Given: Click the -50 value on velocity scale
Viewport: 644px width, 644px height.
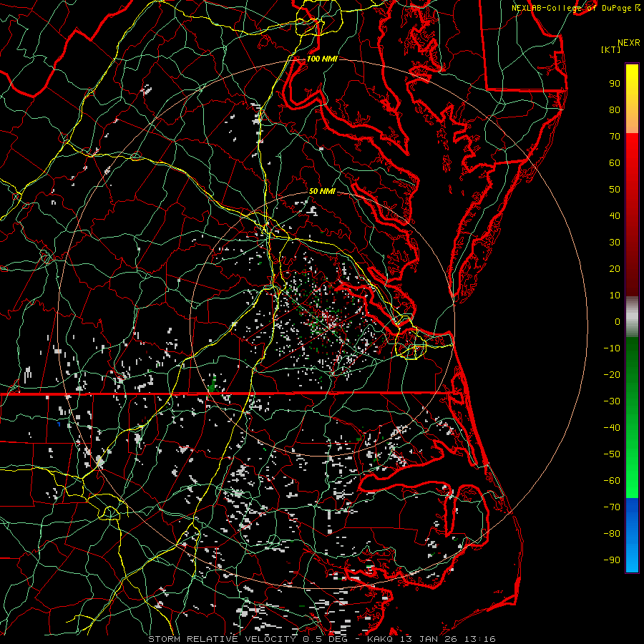Looking at the screenshot, I should (x=612, y=454).
